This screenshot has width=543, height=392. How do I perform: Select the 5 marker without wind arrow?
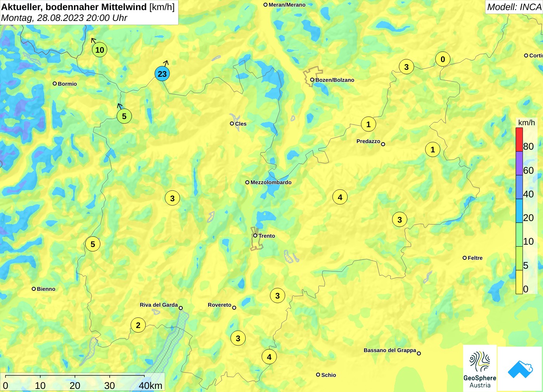(93, 244)
